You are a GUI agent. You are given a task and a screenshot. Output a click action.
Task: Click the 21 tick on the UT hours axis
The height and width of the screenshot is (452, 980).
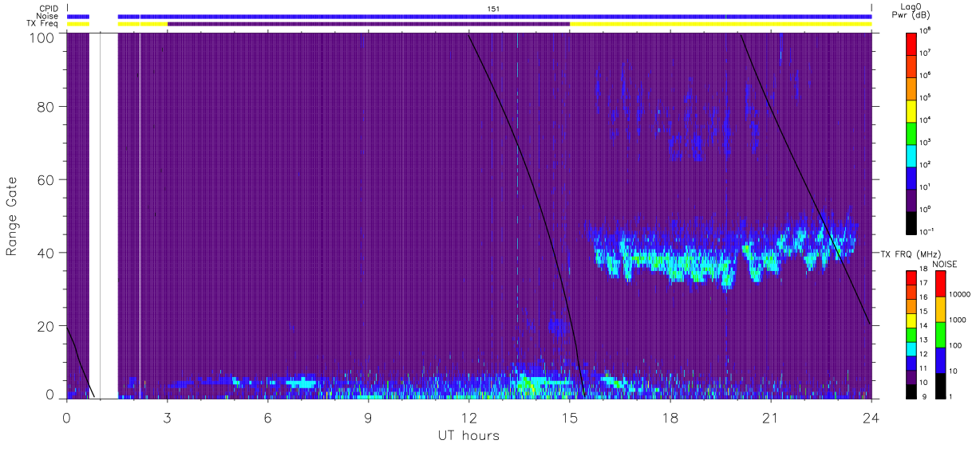(771, 417)
